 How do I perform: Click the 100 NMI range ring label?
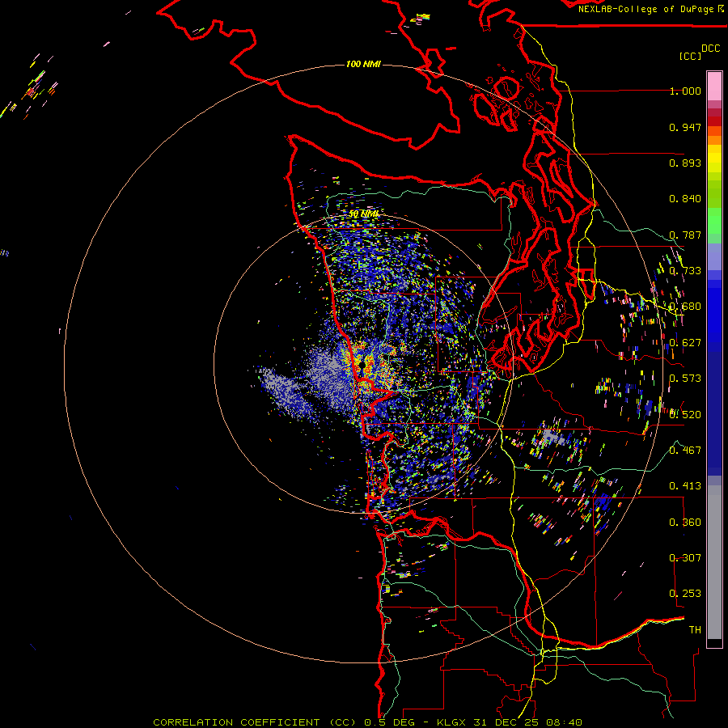tap(363, 64)
